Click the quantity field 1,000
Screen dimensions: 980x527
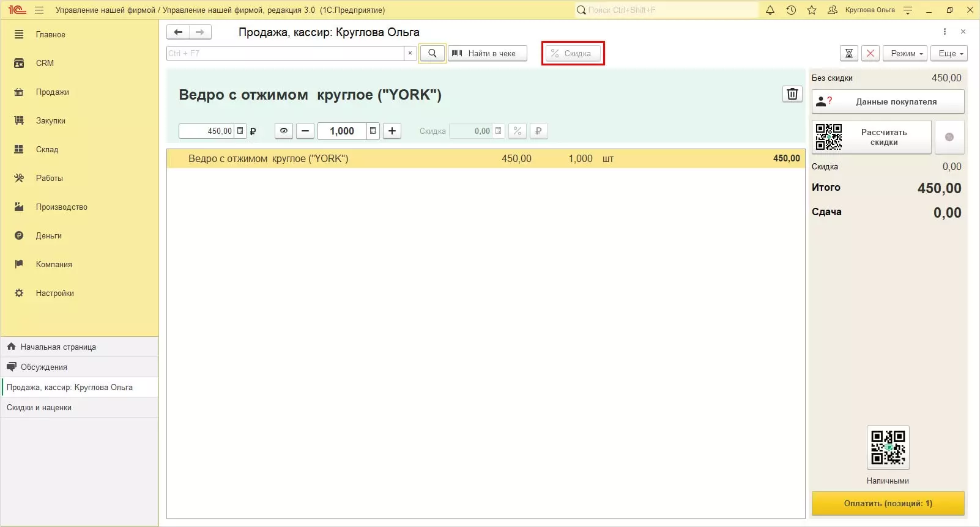pyautogui.click(x=343, y=131)
